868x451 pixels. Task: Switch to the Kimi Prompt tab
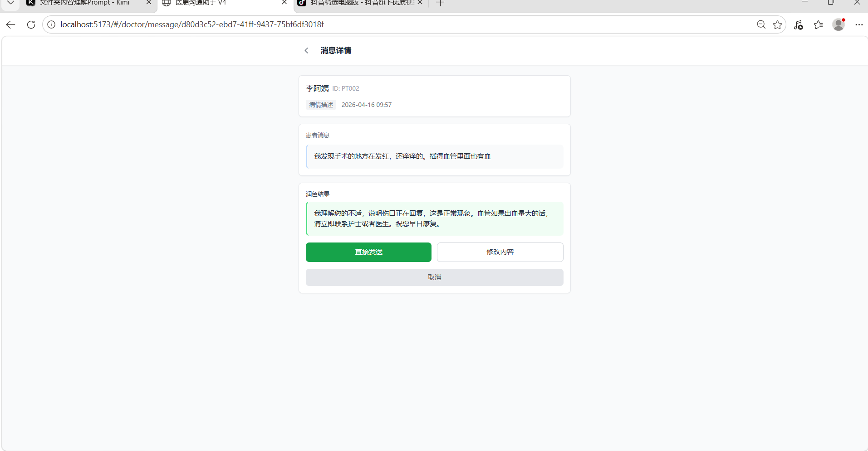click(84, 3)
